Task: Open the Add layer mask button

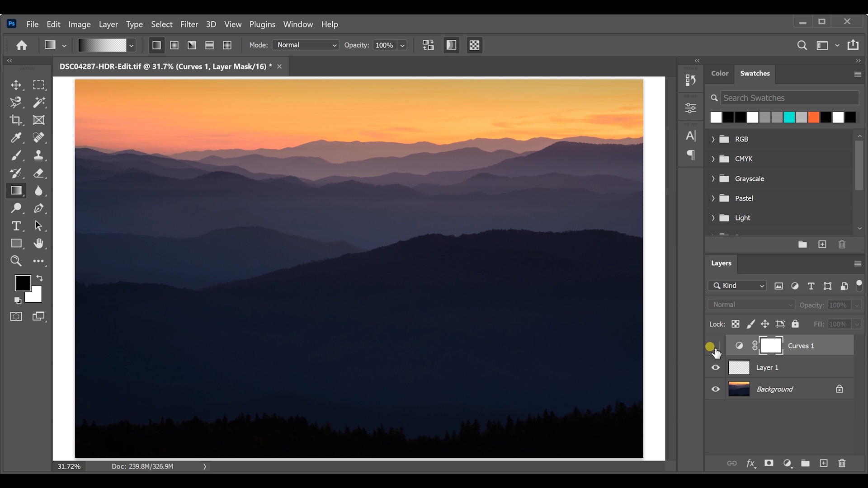Action: (x=769, y=463)
